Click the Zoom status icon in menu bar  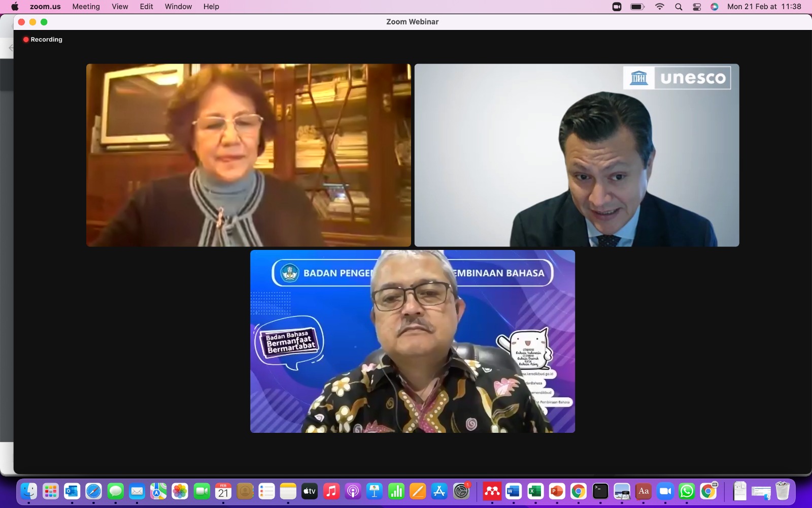tap(617, 7)
